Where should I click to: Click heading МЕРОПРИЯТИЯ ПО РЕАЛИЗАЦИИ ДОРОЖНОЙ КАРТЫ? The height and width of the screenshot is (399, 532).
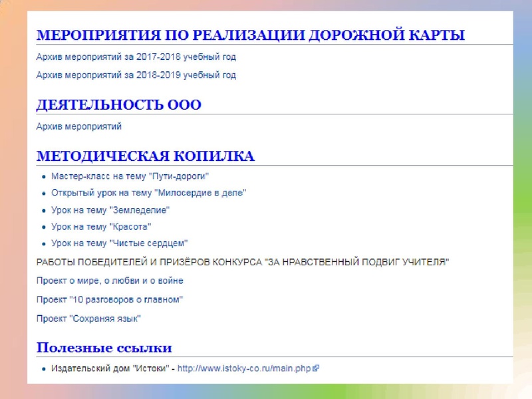(x=250, y=35)
